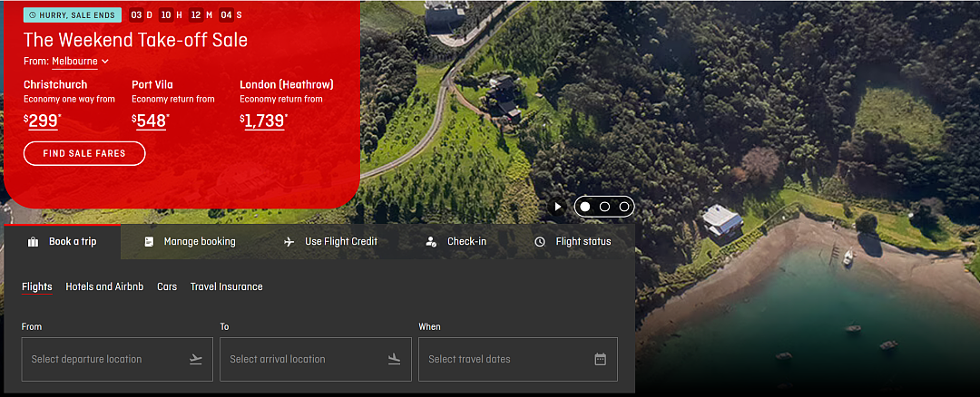Switch to the Use Flight Credit tab
Viewport: 980px width, 397px height.
330,242
